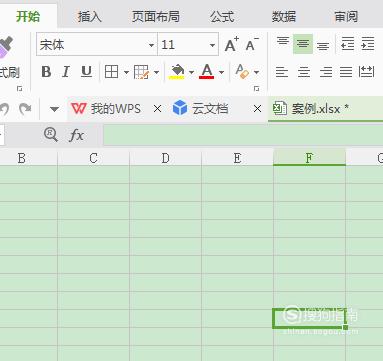Image resolution: width=383 pixels, height=361 pixels.
Task: Click in the formula bar input
Action: click(243, 134)
